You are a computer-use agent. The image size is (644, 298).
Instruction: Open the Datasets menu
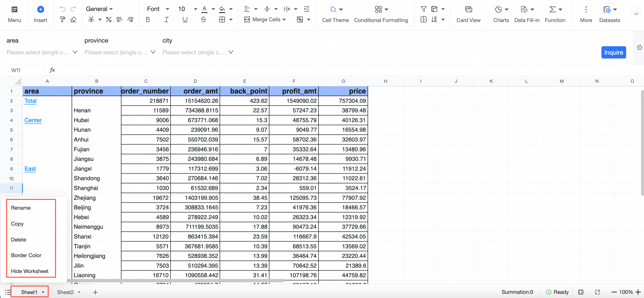click(609, 14)
